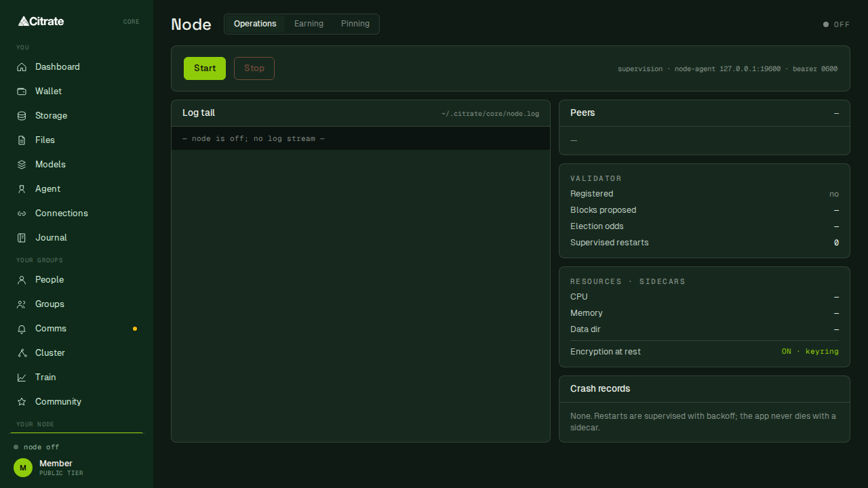Click the Connections link icon

click(x=22, y=213)
